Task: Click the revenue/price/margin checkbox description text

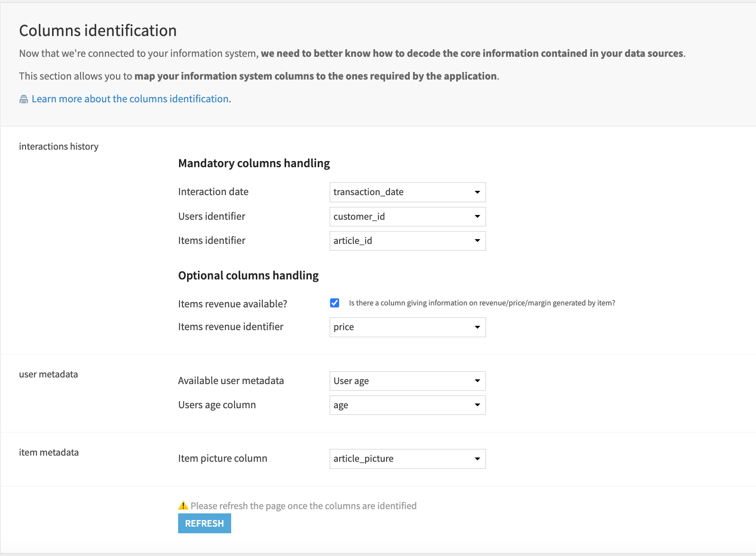Action: pos(482,303)
